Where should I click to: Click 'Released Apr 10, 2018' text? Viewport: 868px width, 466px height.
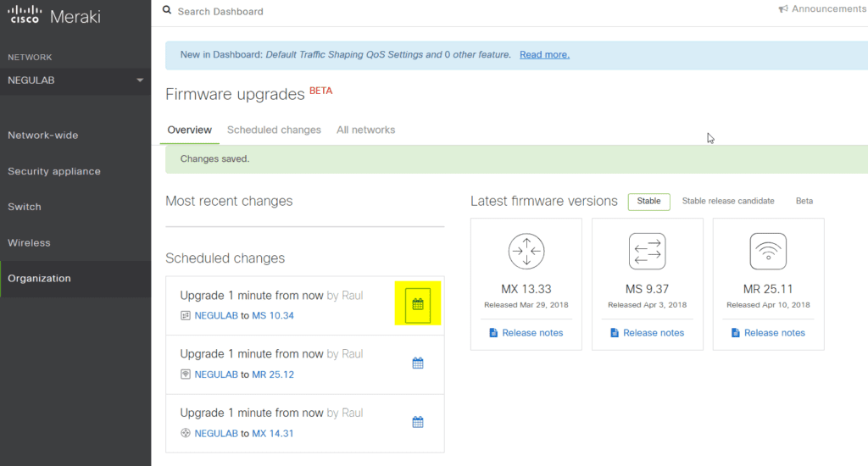click(768, 305)
